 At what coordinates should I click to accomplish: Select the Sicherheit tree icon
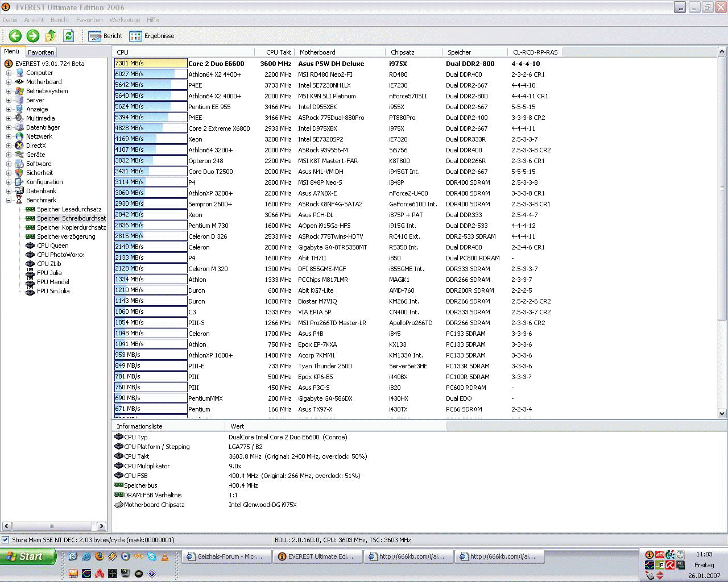click(19, 173)
